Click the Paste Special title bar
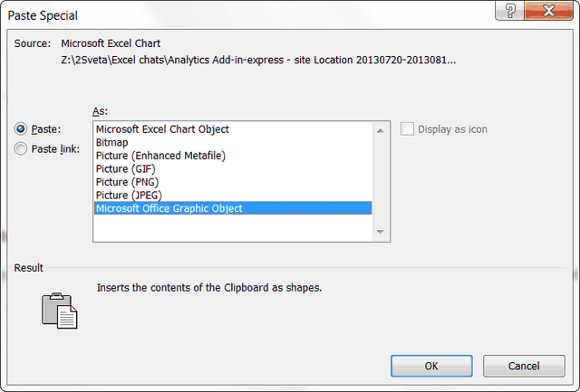Screen dimensions: 580x392 (x=227, y=13)
